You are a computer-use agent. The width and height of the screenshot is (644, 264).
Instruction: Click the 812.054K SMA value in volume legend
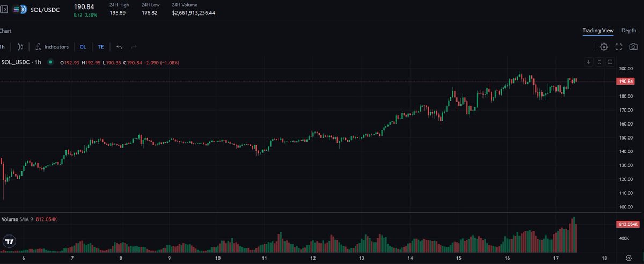(x=47, y=219)
